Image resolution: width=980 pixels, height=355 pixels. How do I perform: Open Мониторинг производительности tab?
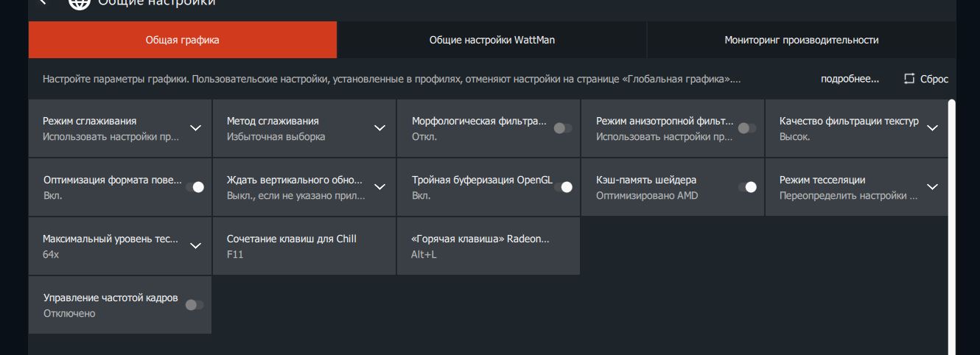point(801,40)
